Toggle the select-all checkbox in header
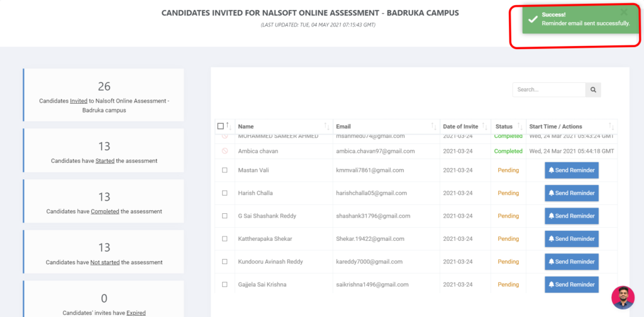 [x=221, y=126]
